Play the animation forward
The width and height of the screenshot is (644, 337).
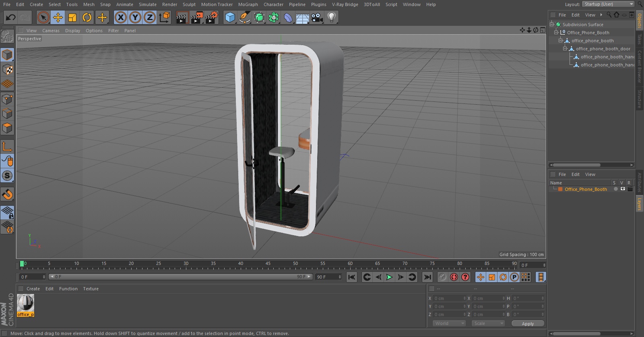click(x=389, y=277)
